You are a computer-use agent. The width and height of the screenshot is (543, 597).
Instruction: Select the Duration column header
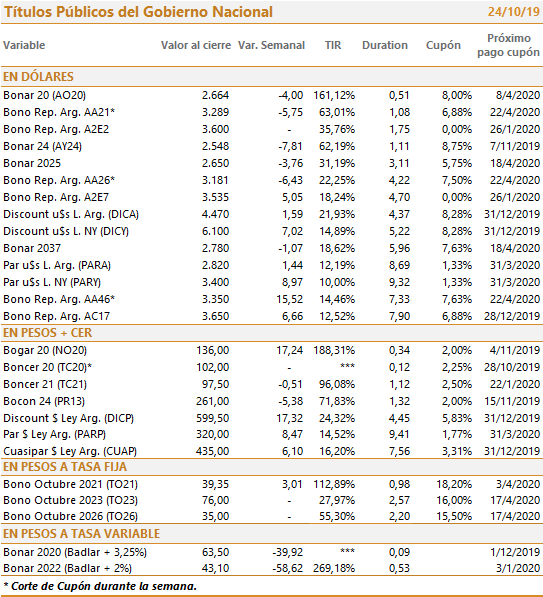[x=385, y=45]
